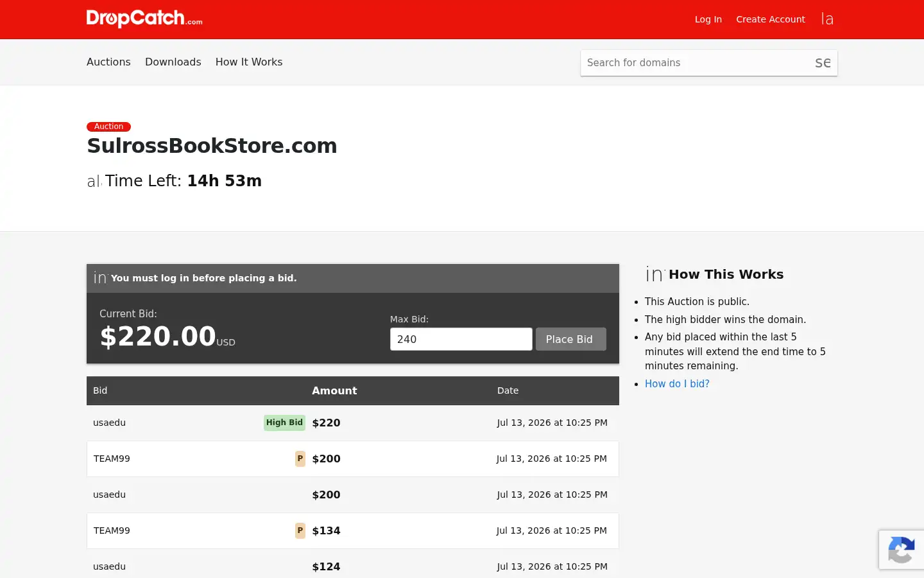Screen dimensions: 924x578
Task: Focus the Max Bid input field
Action: [461, 339]
